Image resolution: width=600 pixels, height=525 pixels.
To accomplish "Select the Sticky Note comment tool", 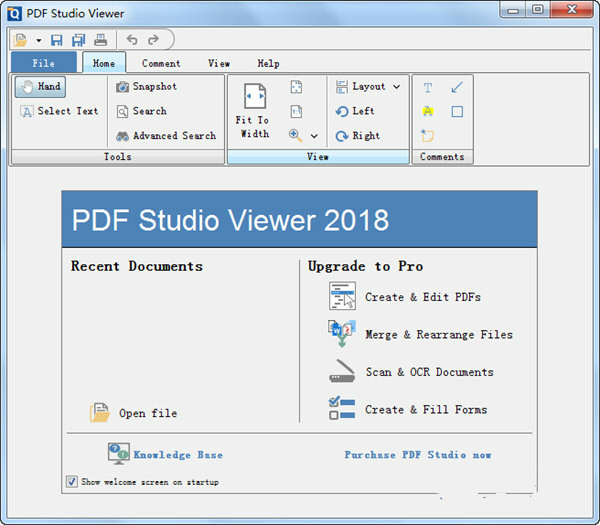I will pos(427,135).
